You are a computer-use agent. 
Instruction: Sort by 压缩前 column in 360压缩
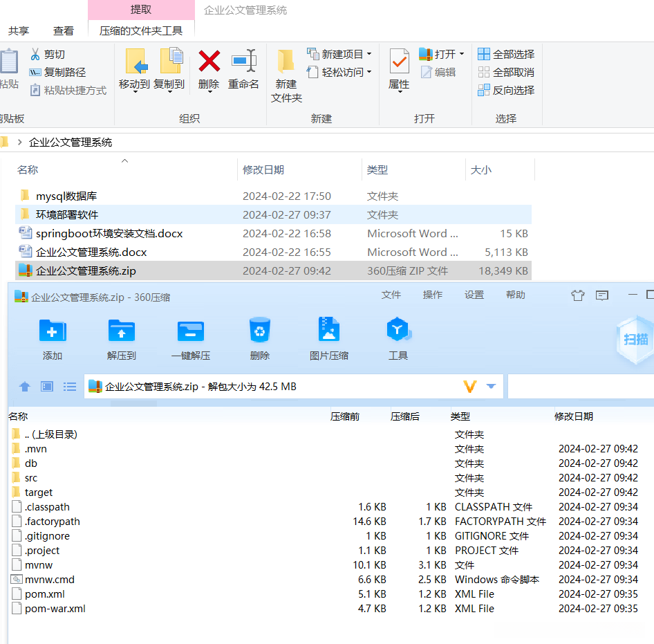[345, 416]
